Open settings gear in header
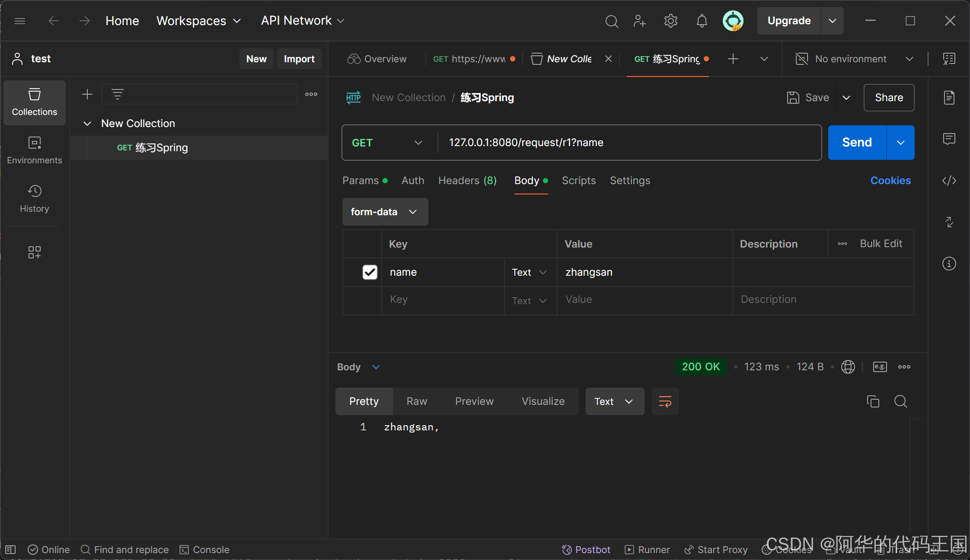The height and width of the screenshot is (560, 970). (670, 21)
